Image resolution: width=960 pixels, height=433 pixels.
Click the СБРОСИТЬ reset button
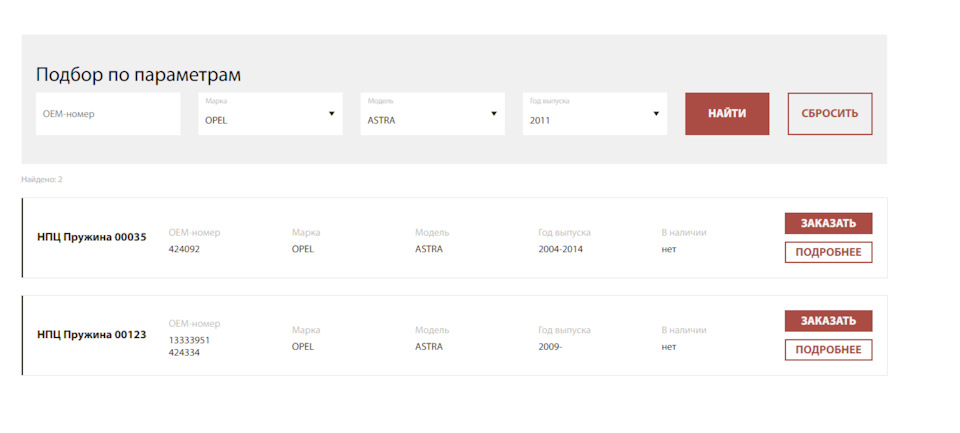pos(829,114)
